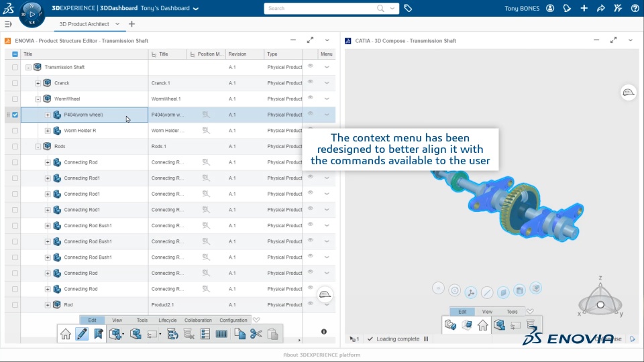
Task: Open the 3D Product Architect tab
Action: [85, 24]
